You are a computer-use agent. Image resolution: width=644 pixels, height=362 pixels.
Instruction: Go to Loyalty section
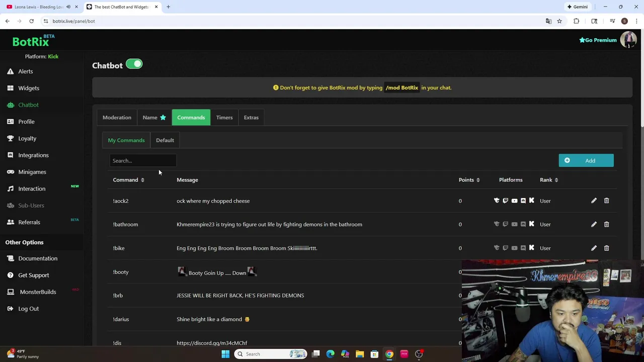coord(27,138)
